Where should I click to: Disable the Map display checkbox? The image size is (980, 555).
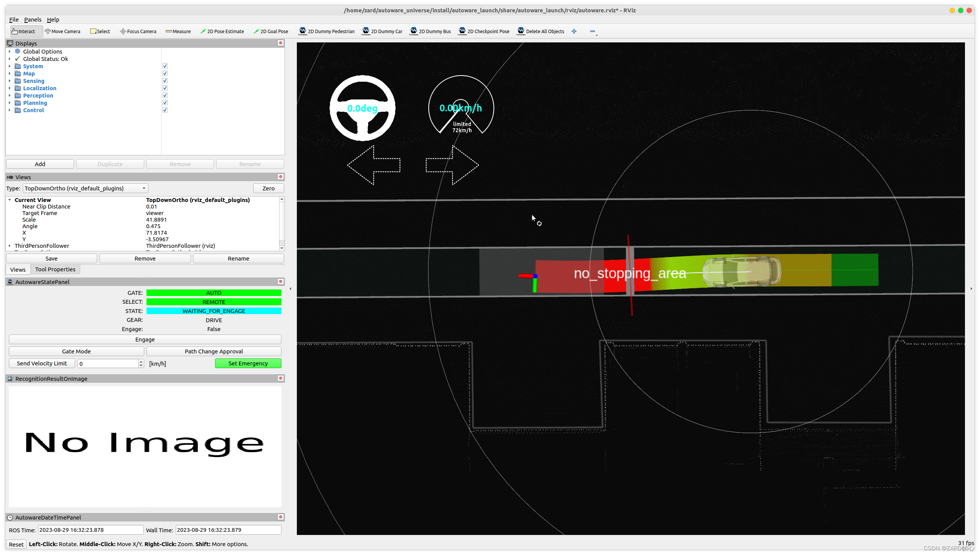[165, 73]
